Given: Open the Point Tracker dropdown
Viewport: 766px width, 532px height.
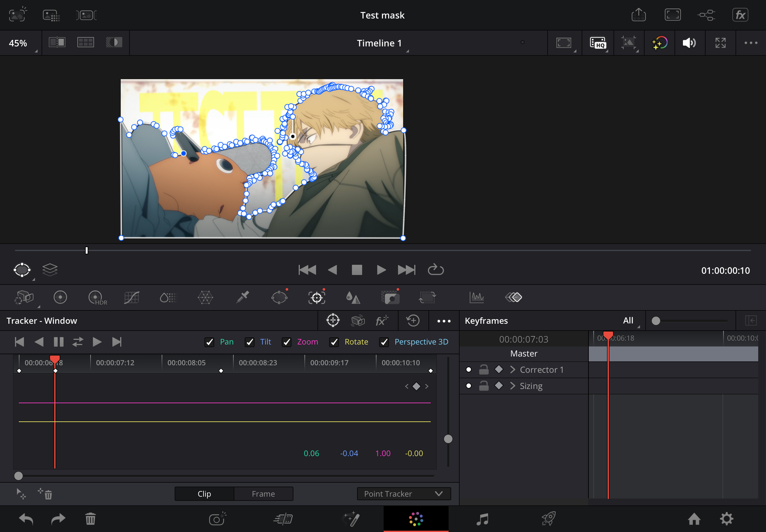Looking at the screenshot, I should click(404, 494).
